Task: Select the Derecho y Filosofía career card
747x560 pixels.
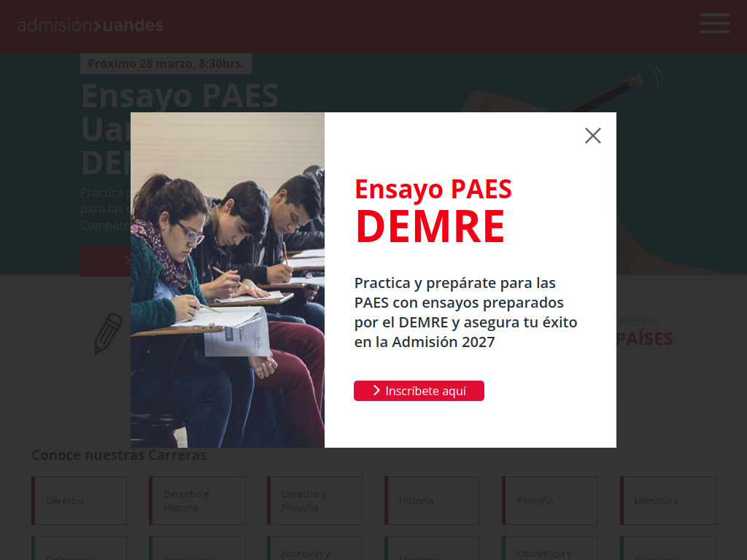Action: tap(314, 500)
